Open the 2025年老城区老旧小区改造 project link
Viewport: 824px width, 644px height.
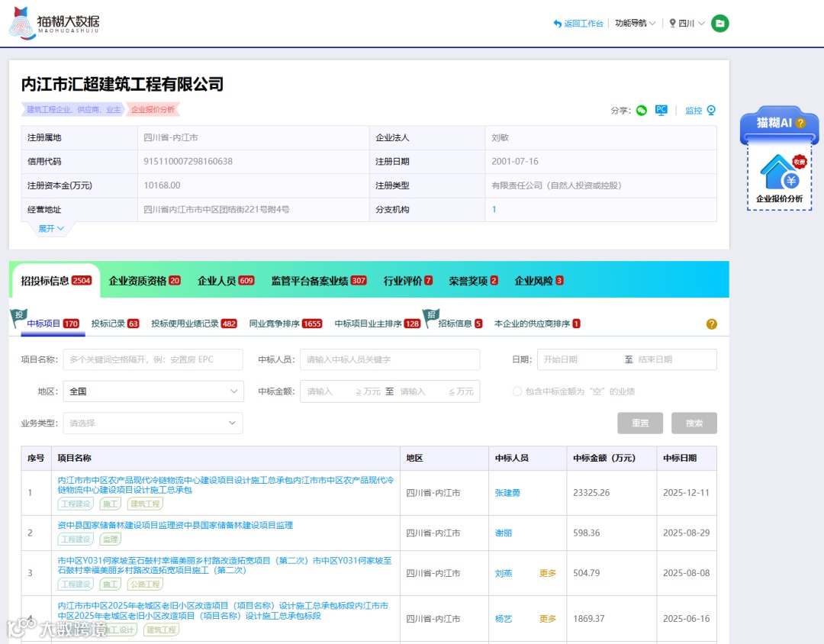pos(223,611)
